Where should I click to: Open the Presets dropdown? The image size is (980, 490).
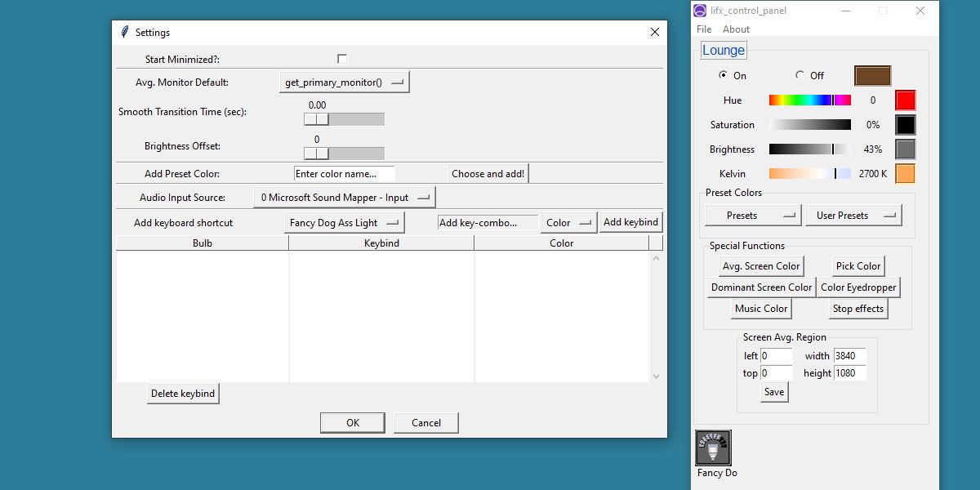[753, 216]
